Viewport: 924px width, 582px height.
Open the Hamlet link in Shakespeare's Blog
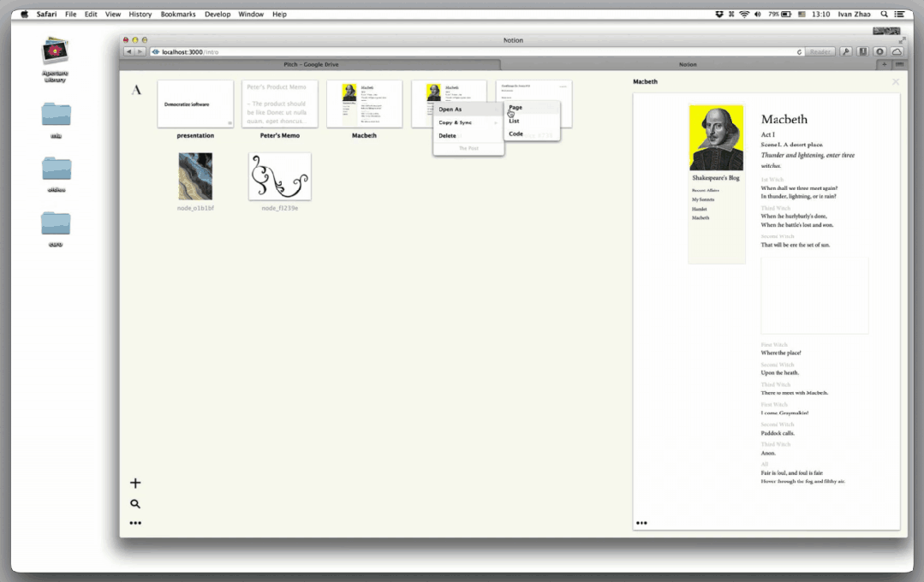(700, 208)
